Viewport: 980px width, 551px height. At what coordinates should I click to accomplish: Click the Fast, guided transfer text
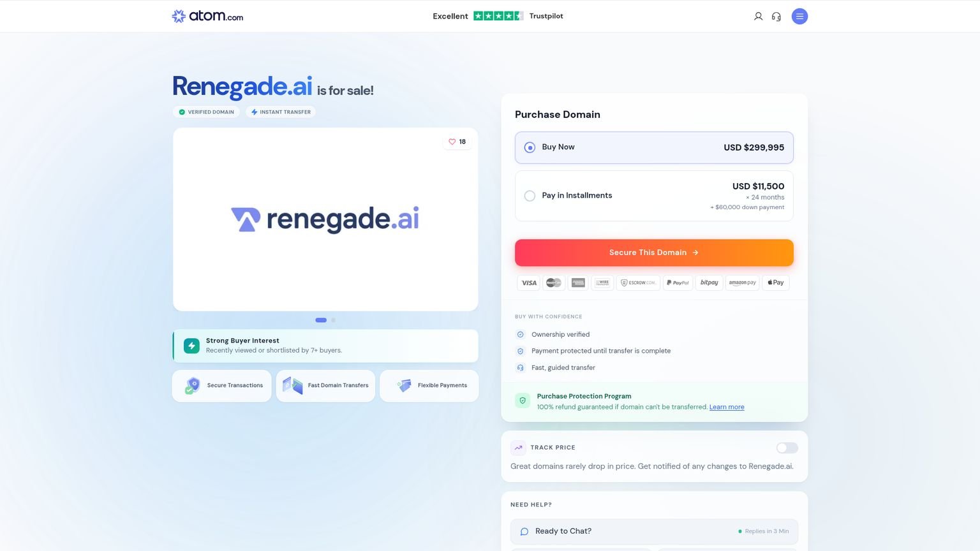point(563,367)
